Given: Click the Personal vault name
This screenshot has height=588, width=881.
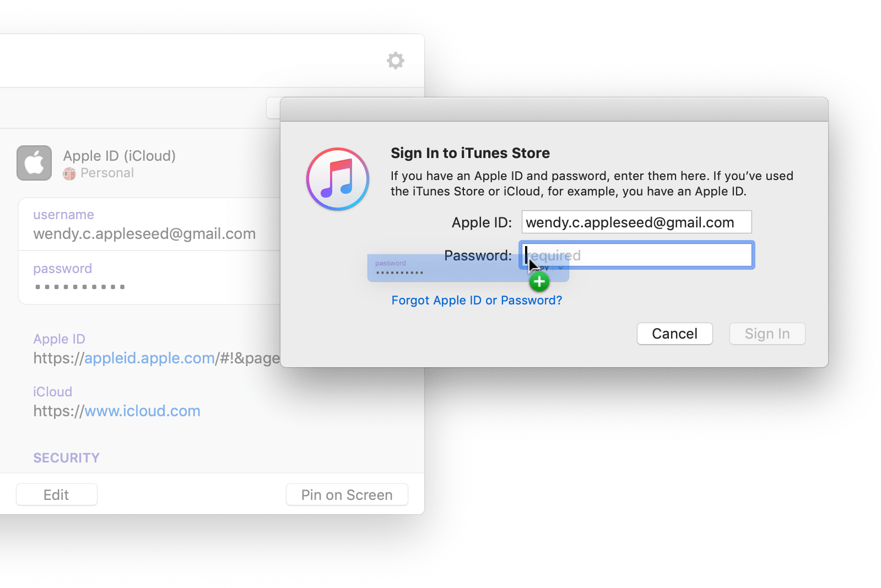Looking at the screenshot, I should click(x=107, y=173).
